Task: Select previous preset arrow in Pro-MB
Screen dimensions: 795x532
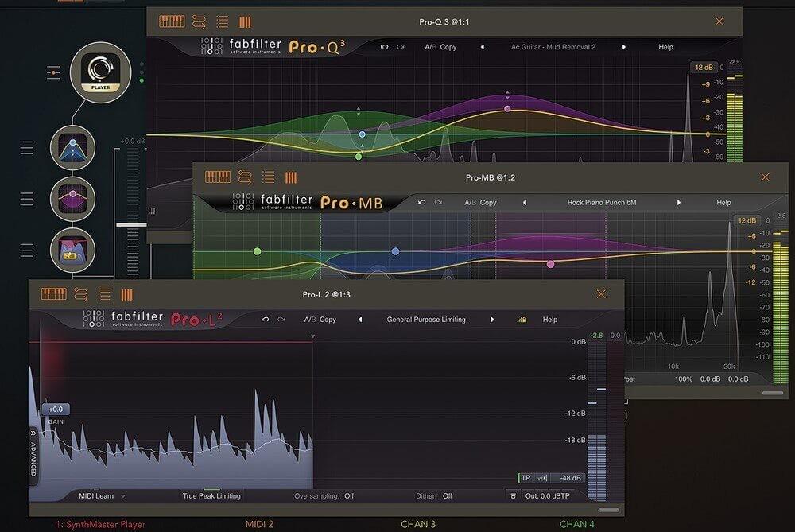Action: [x=525, y=202]
